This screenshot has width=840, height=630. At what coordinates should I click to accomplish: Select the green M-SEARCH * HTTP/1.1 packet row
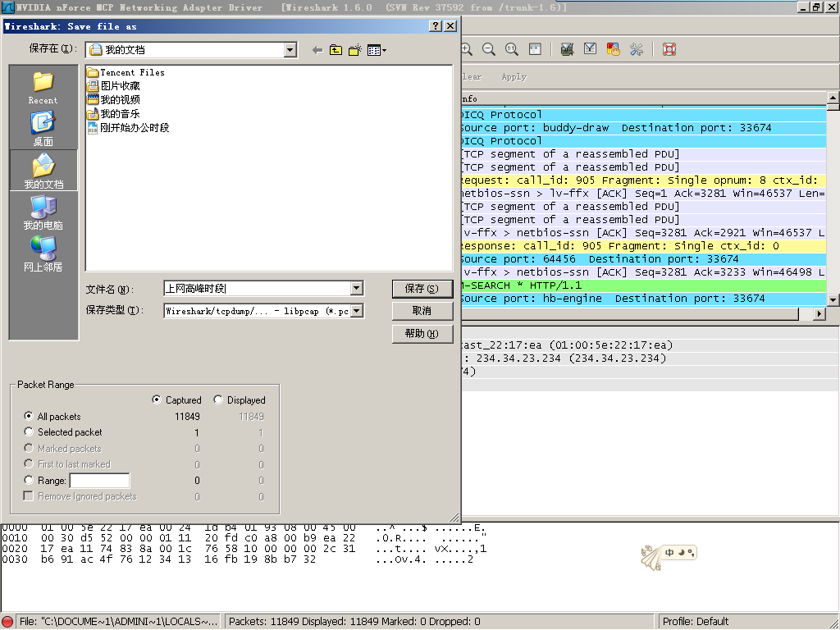coord(643,285)
